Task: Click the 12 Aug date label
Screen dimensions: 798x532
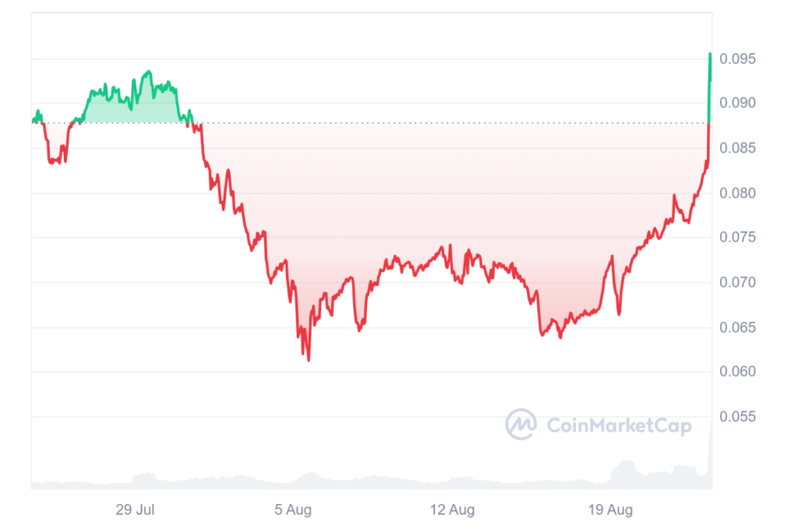Action: [x=451, y=510]
